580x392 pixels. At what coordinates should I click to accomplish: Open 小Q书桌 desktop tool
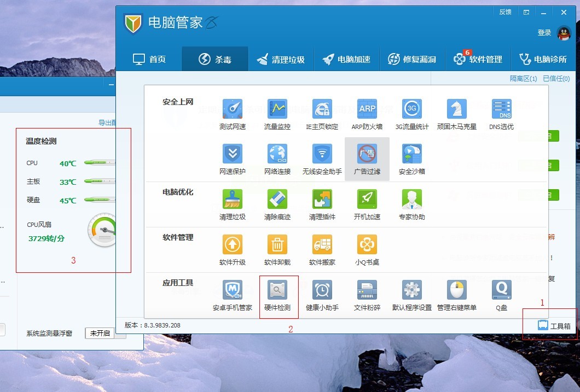(x=367, y=250)
